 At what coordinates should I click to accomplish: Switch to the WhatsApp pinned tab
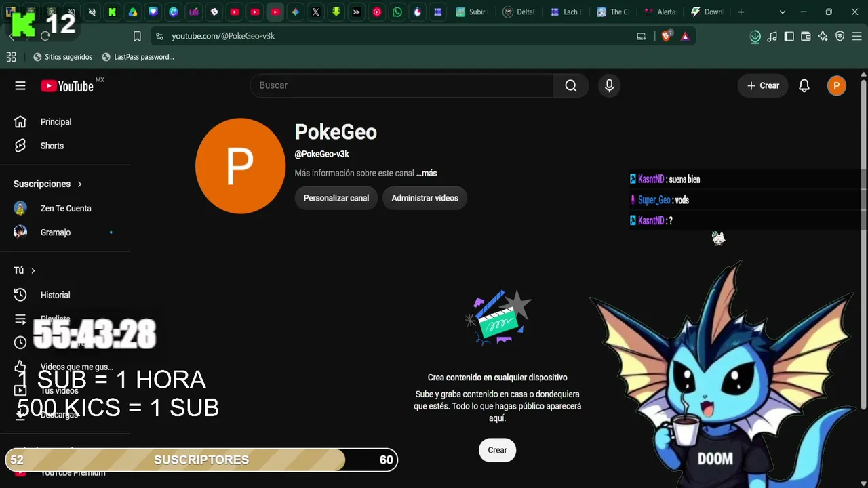click(x=397, y=12)
